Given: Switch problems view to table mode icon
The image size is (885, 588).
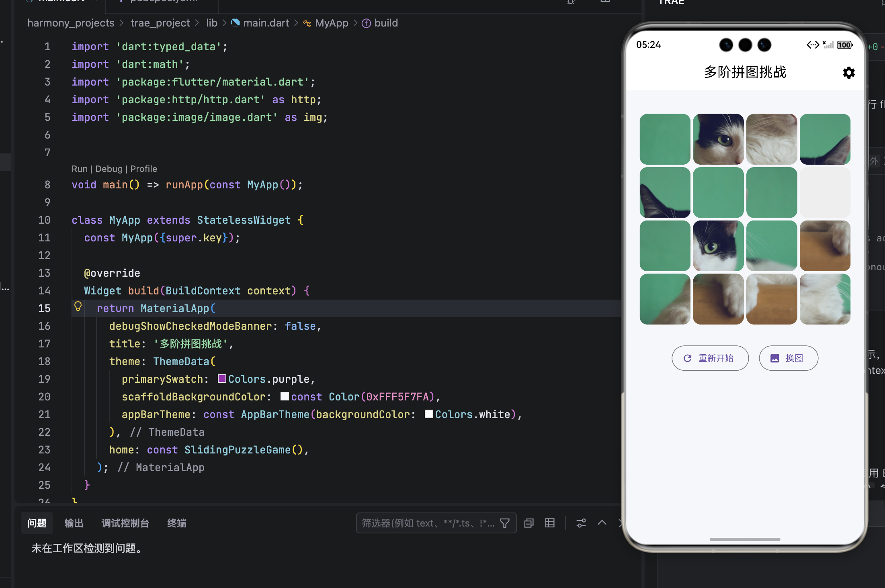Looking at the screenshot, I should 550,523.
